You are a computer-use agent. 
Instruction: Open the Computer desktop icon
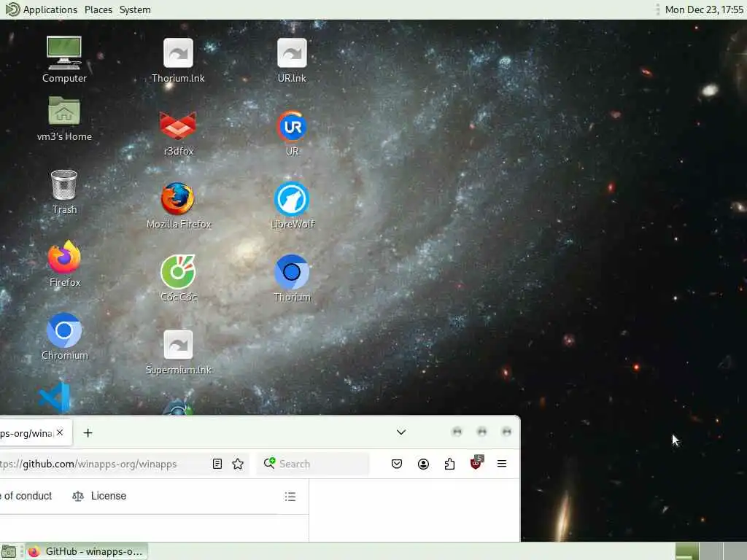point(64,60)
